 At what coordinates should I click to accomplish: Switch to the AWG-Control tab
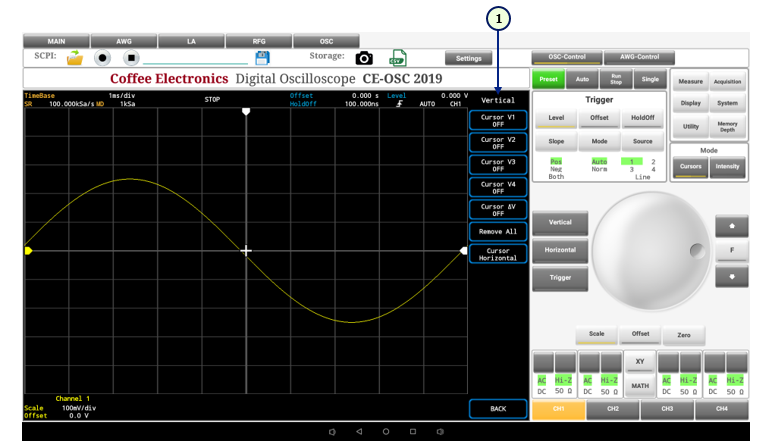click(x=640, y=57)
